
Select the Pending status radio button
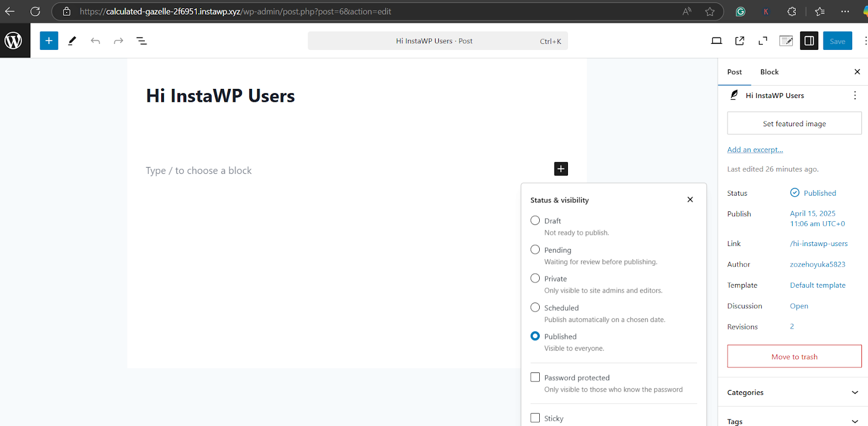tap(535, 249)
